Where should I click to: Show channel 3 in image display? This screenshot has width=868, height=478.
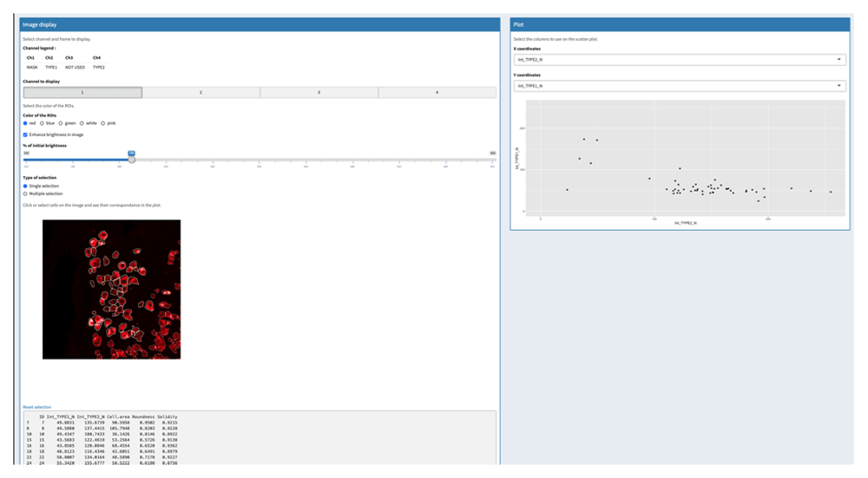click(x=319, y=92)
